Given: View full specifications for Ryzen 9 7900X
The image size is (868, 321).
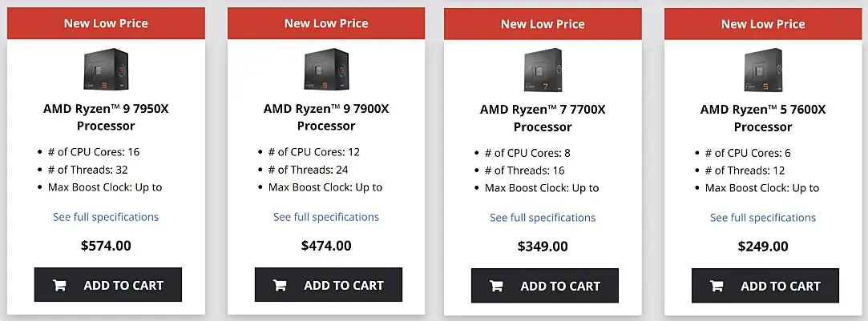Looking at the screenshot, I should pyautogui.click(x=326, y=217).
